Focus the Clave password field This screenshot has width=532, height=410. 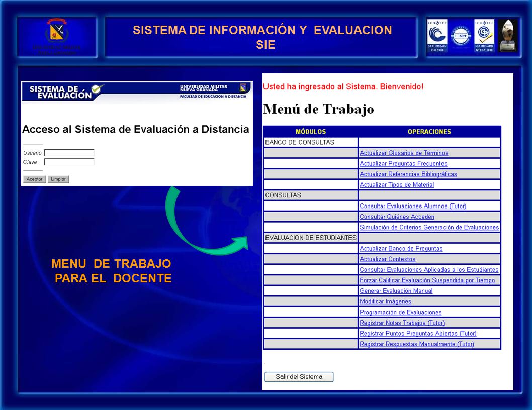pos(69,162)
